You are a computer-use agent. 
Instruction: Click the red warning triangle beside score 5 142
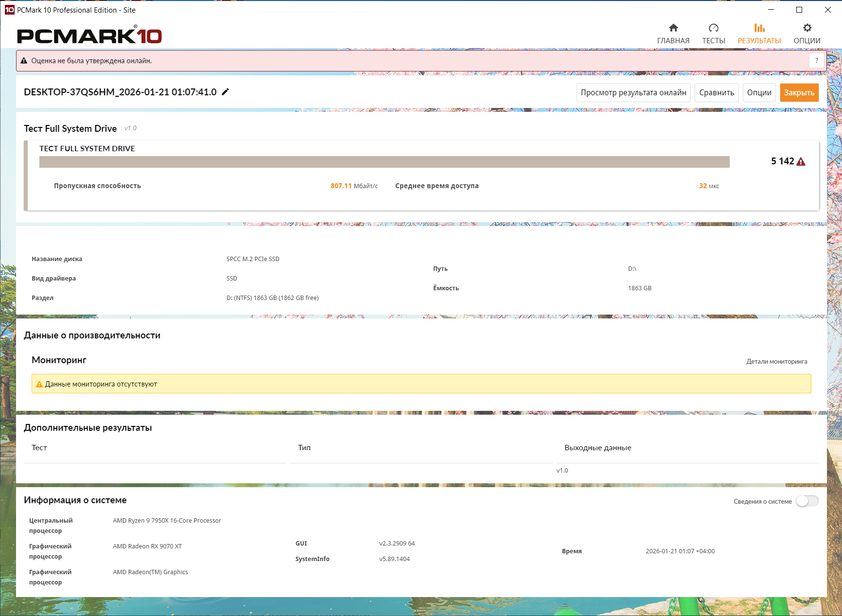[x=801, y=161]
